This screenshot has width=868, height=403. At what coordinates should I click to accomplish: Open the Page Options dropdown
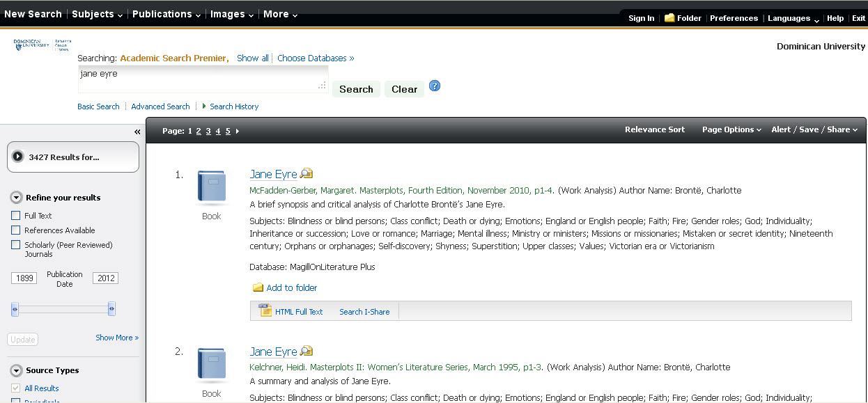pyautogui.click(x=731, y=129)
